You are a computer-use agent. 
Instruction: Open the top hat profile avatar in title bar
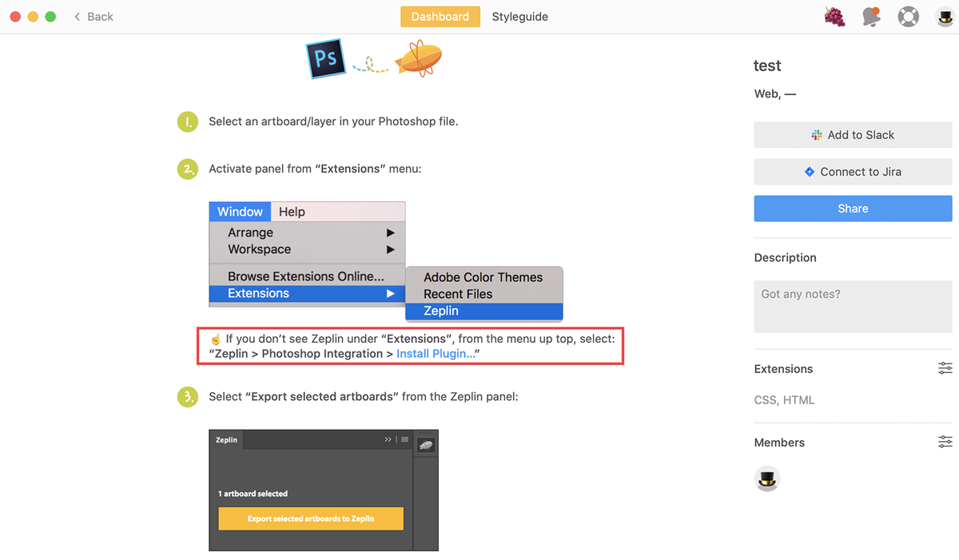point(945,16)
